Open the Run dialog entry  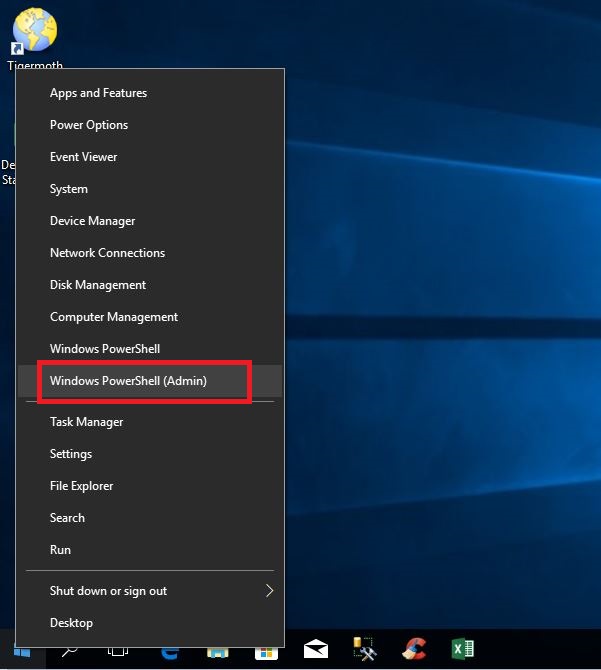pyautogui.click(x=150, y=550)
